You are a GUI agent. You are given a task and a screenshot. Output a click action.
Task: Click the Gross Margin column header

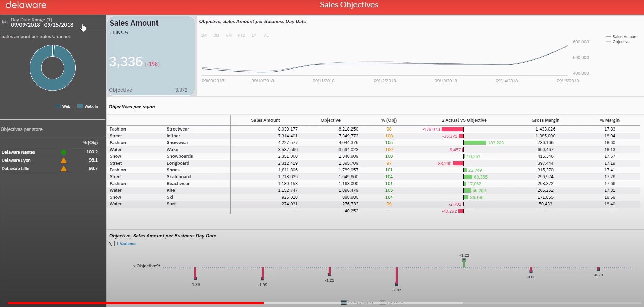point(545,120)
